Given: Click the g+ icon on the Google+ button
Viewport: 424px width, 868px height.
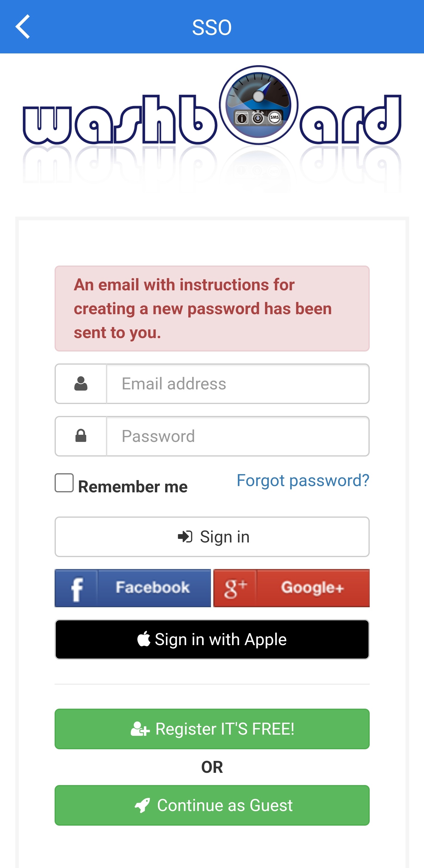Looking at the screenshot, I should pyautogui.click(x=235, y=588).
